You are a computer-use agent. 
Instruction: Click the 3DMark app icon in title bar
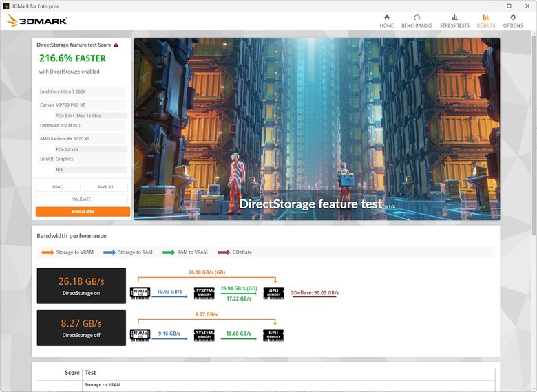pyautogui.click(x=6, y=6)
